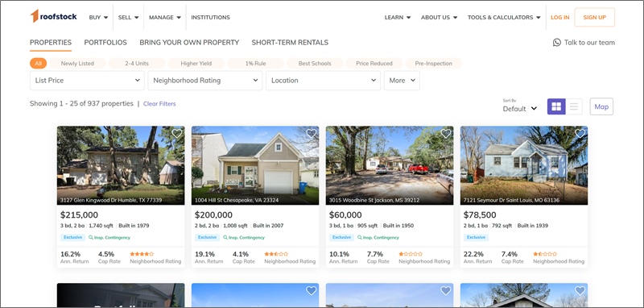Click the Log In link
Viewport: 644px width, 308px height.
coord(559,17)
